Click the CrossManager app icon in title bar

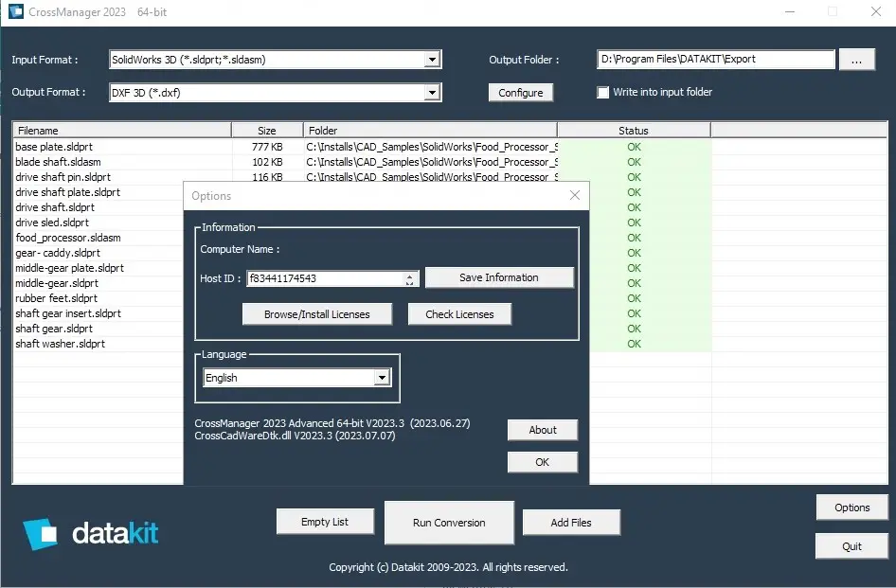pyautogui.click(x=15, y=11)
